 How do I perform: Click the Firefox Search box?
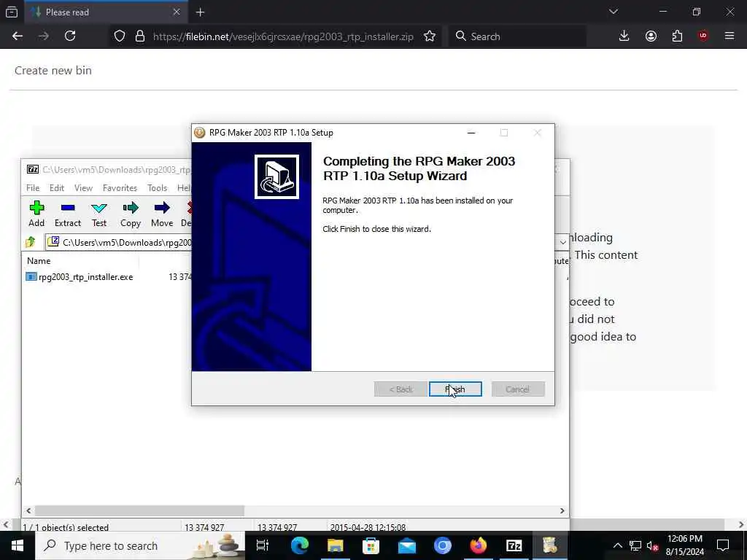click(517, 36)
